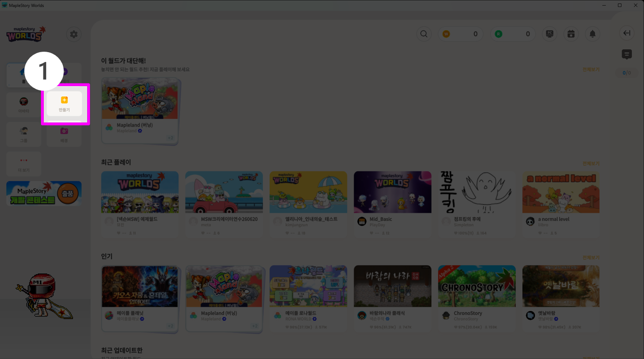Click 전체보기 for 이 월드가 대단해
The image size is (644, 359).
(x=591, y=69)
